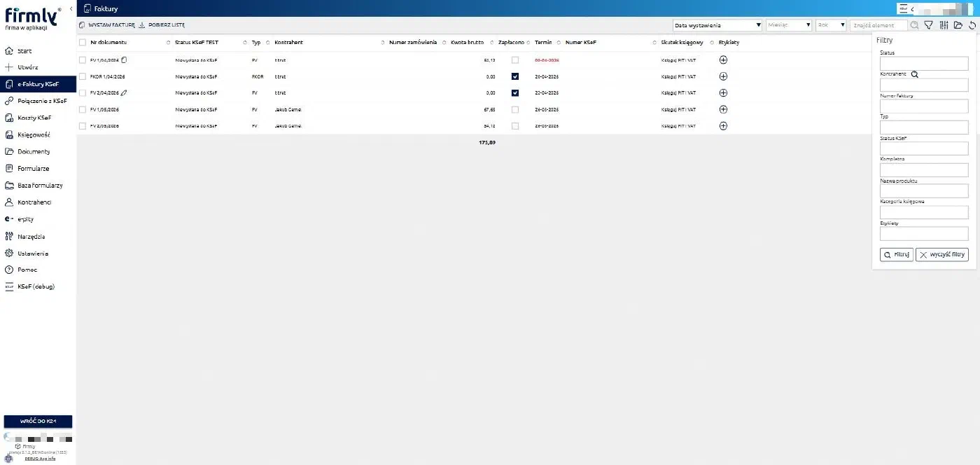Click the overdue date of FV 1/04/2026
Image resolution: width=980 pixels, height=465 pixels.
point(547,60)
